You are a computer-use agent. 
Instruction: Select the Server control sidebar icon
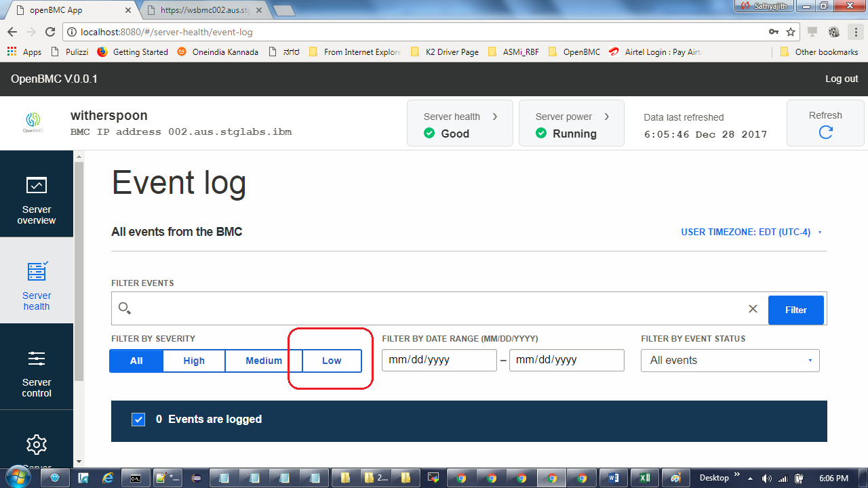37,359
